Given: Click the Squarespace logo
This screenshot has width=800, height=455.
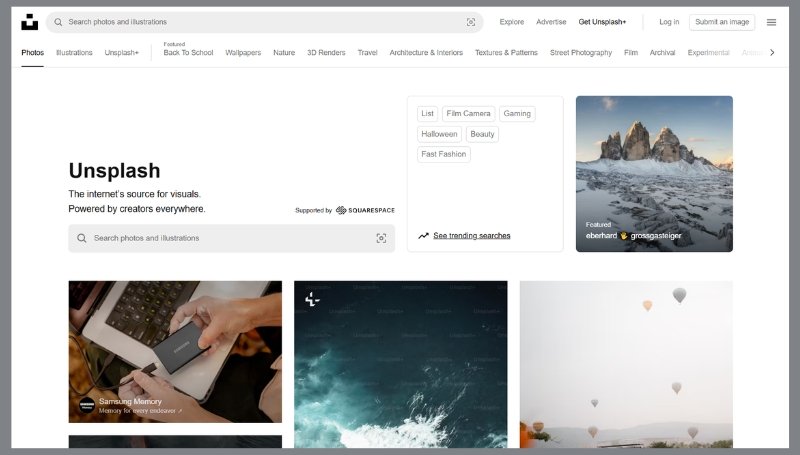Looking at the screenshot, I should tap(365, 210).
